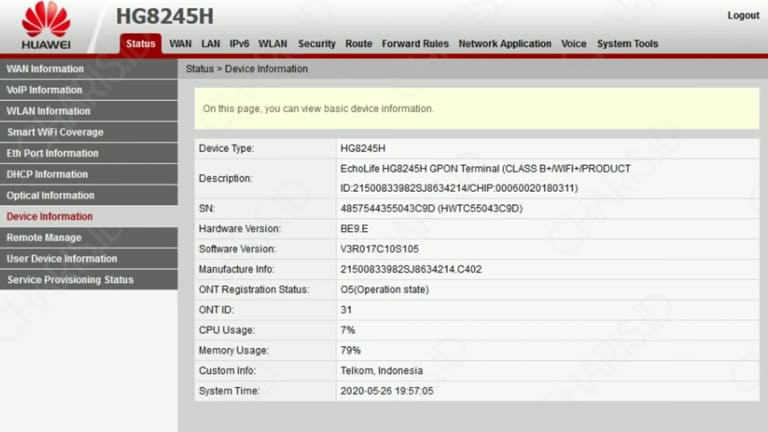Click System Time value 2020-05-26 19:57:05
Screen dimensions: 768x432
pyautogui.click(x=387, y=391)
